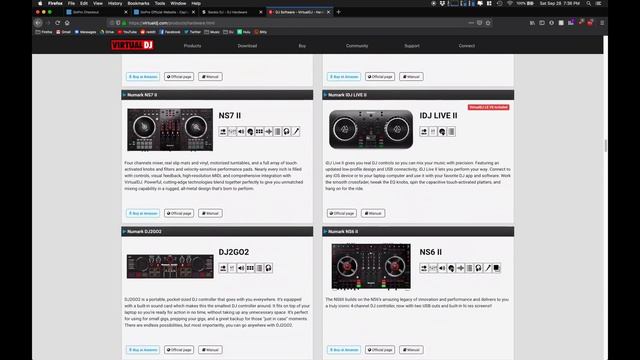Click the Wi-Fi icon in the macOS menu bar
640x360 pixels.
point(510,3)
